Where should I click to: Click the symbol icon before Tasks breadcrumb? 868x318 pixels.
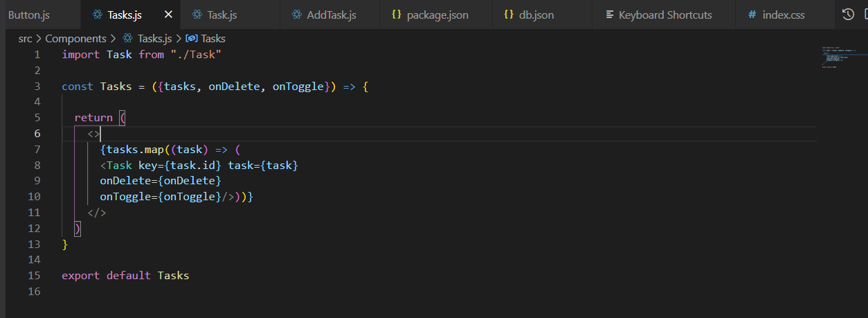(192, 39)
